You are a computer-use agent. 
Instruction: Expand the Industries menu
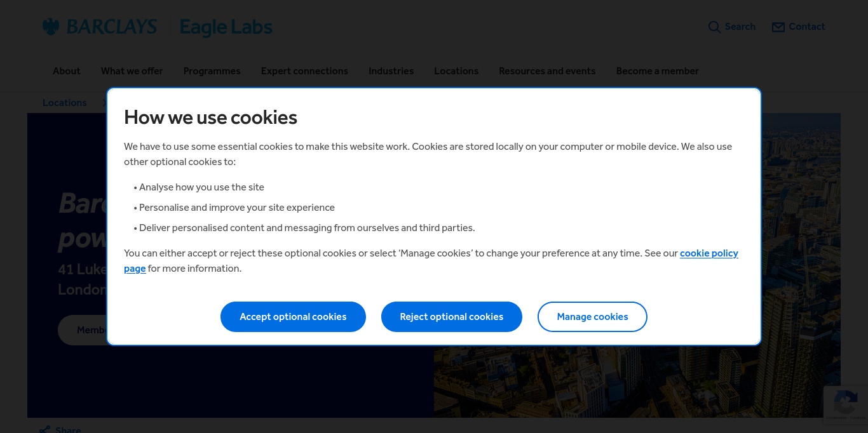click(391, 71)
